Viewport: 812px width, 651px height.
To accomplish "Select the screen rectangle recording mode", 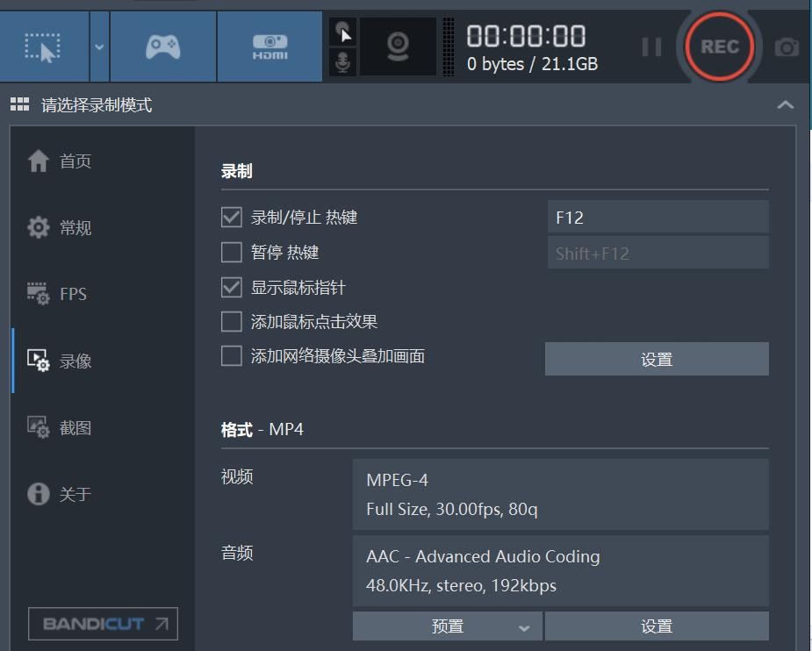I will tap(42, 47).
